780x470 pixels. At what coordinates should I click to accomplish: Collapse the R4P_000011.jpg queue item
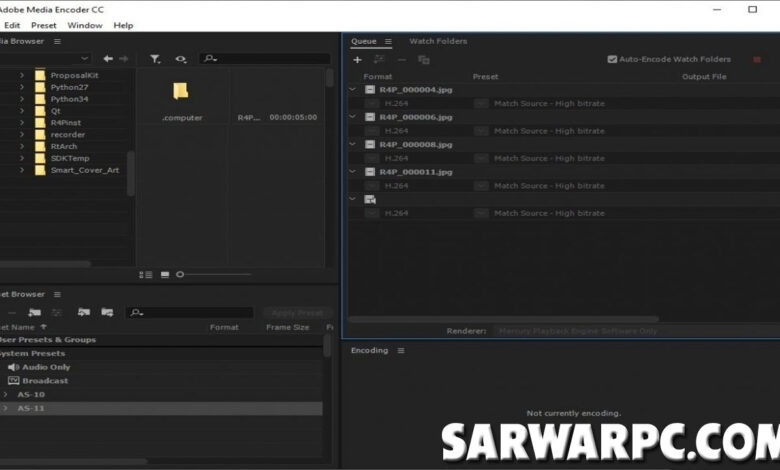(x=353, y=172)
